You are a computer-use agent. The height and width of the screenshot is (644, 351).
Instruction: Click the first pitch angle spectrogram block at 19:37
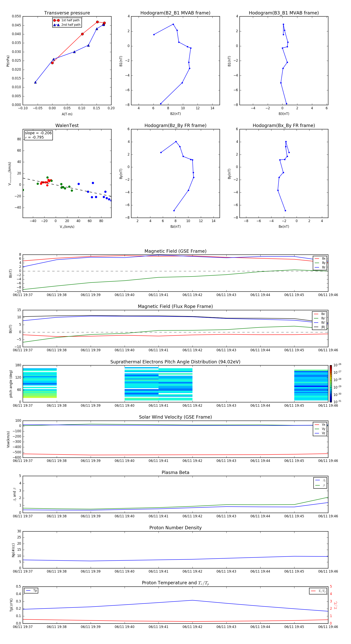click(40, 383)
